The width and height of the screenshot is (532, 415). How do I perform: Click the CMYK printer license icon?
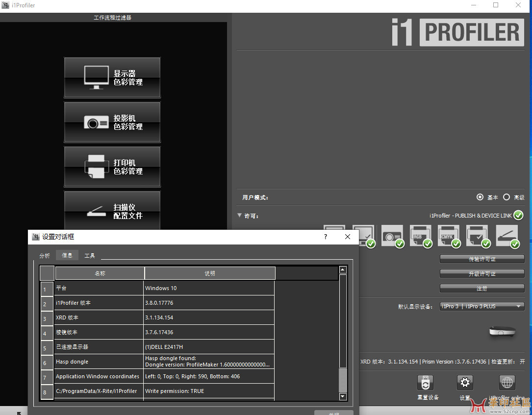449,236
